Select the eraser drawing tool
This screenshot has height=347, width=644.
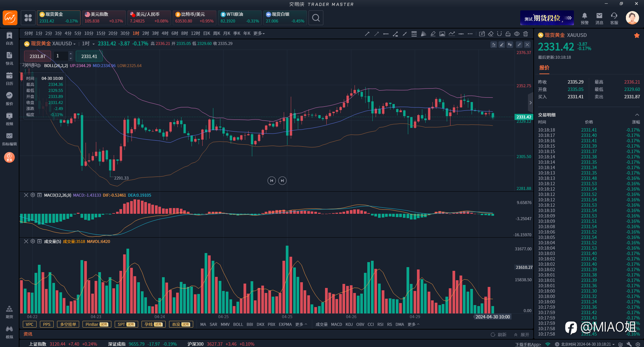491,34
